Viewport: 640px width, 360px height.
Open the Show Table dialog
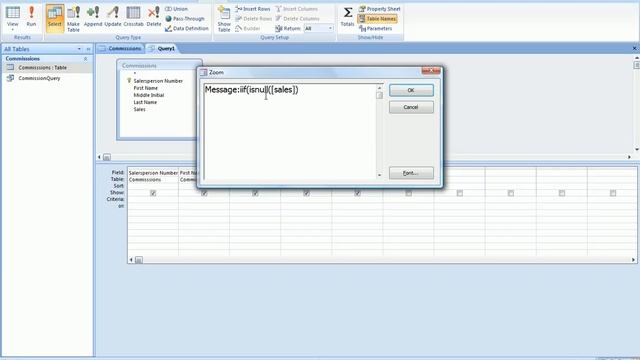224,18
